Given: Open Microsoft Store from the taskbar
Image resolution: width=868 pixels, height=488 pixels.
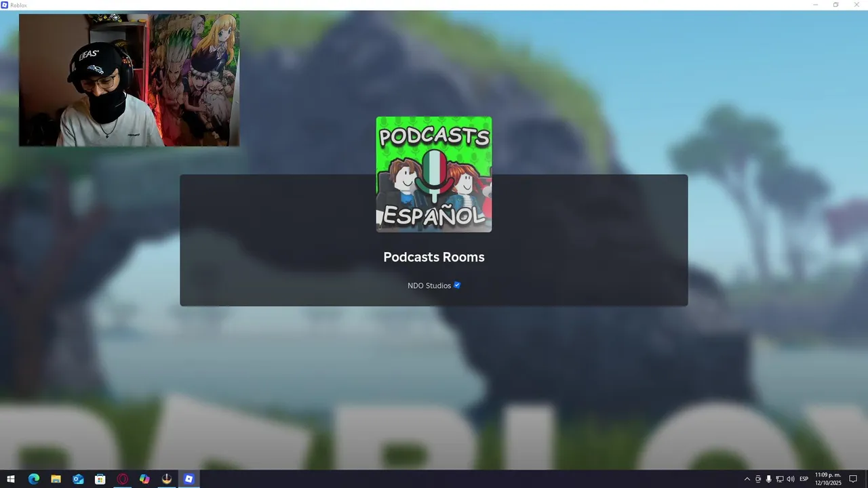Looking at the screenshot, I should (x=100, y=479).
